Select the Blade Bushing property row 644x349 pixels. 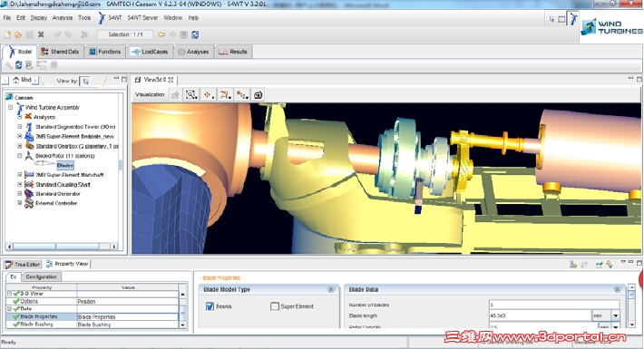93,325
